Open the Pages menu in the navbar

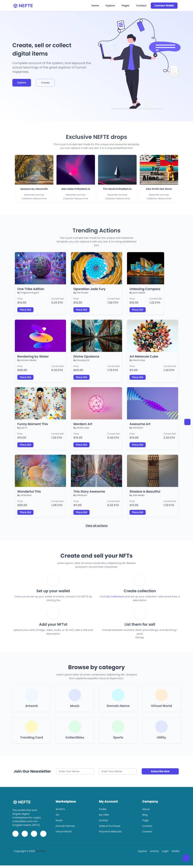tap(125, 6)
